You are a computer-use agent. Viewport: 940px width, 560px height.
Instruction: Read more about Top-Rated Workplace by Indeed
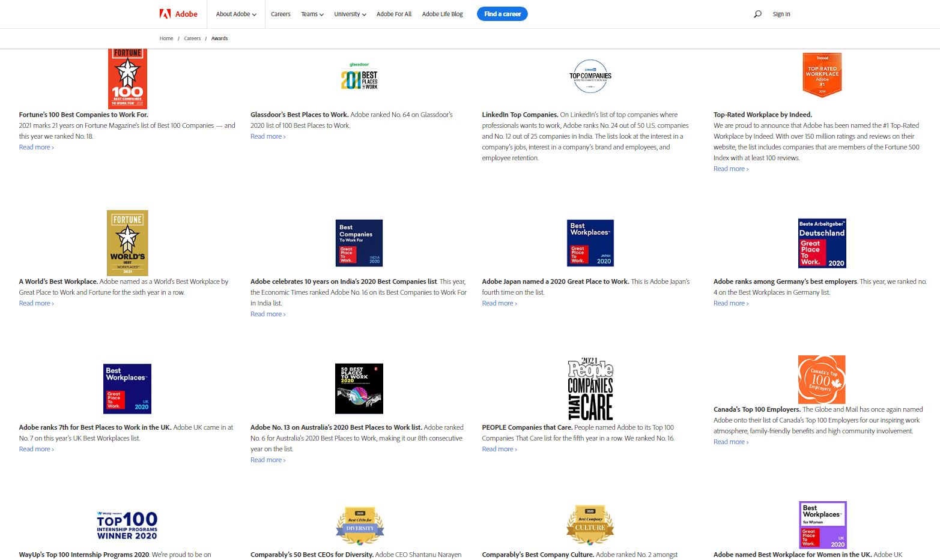[x=731, y=169]
